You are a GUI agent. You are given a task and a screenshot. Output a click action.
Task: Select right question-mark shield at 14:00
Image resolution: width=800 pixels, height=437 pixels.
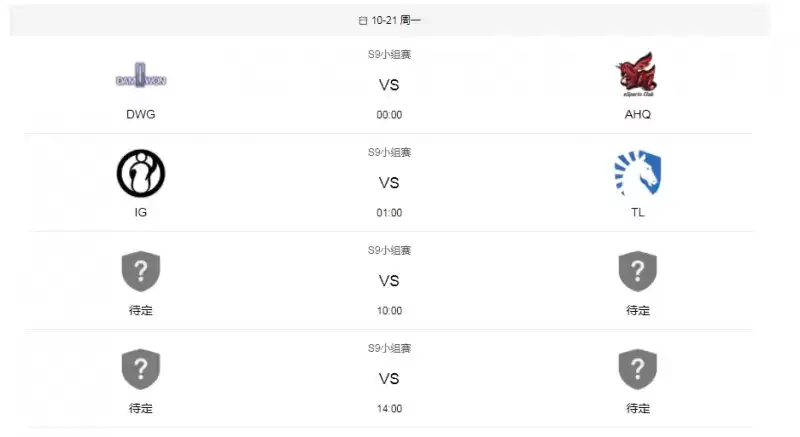637,369
